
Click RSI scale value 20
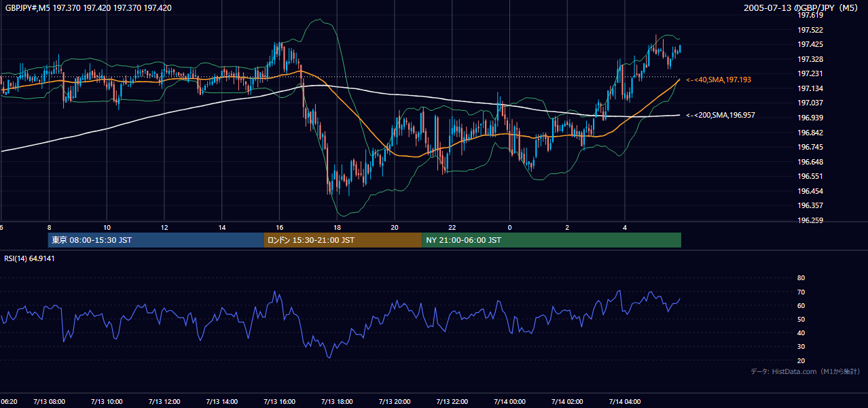coord(801,360)
